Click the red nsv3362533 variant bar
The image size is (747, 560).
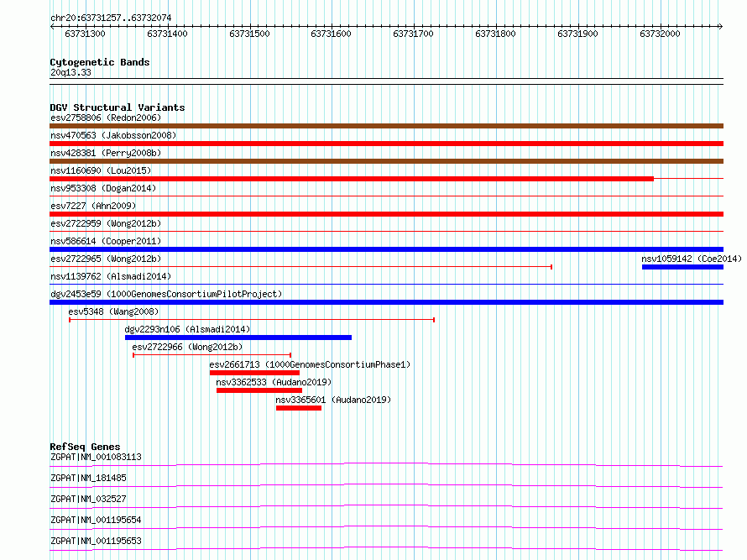259,390
